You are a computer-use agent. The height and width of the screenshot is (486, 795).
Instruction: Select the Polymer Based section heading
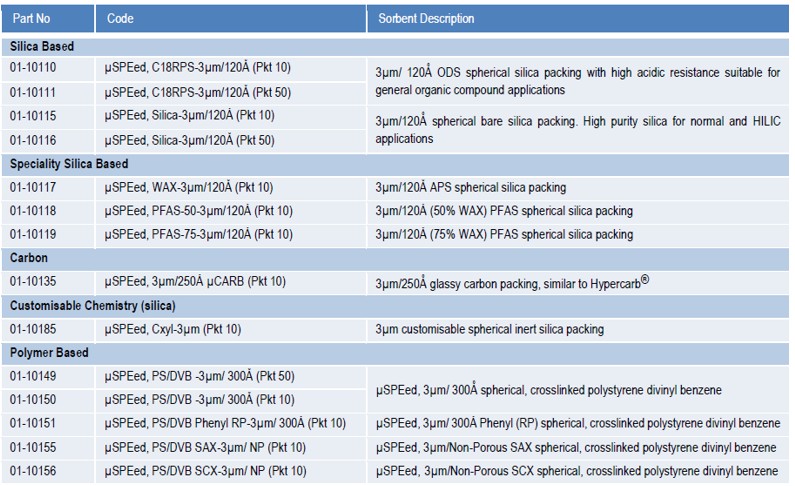tap(49, 353)
